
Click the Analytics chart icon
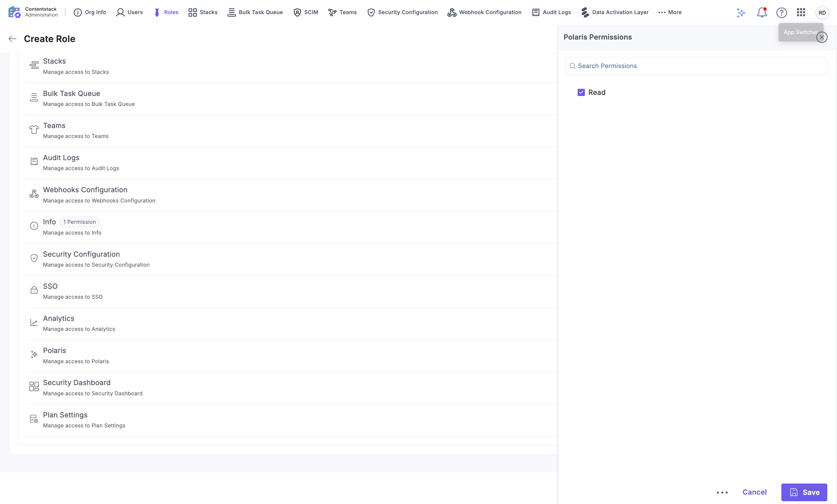pyautogui.click(x=34, y=323)
